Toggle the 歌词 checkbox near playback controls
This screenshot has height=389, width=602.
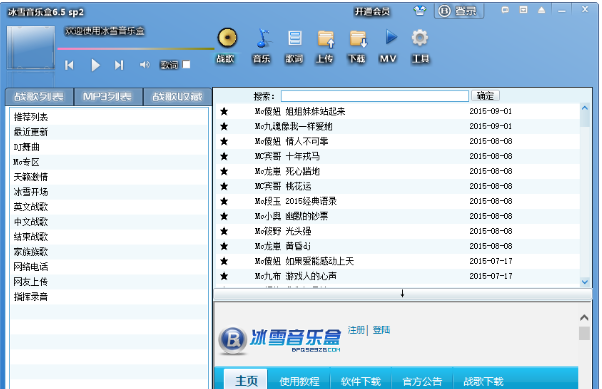click(186, 65)
